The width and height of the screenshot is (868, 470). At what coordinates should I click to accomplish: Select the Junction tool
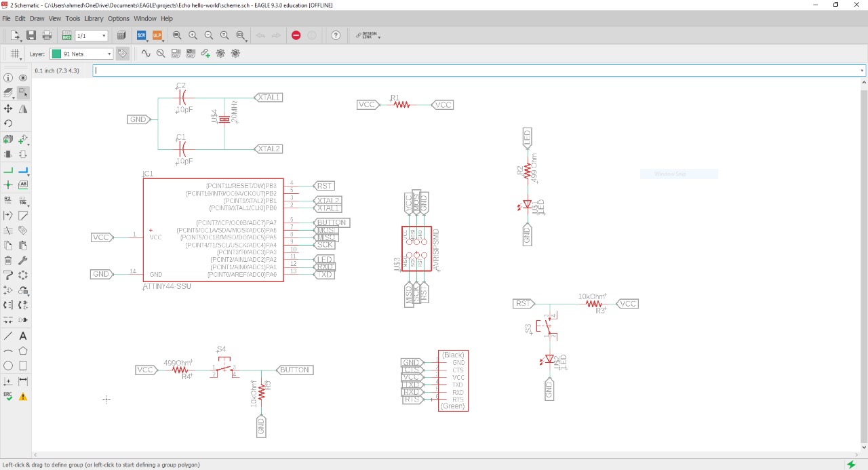8,184
